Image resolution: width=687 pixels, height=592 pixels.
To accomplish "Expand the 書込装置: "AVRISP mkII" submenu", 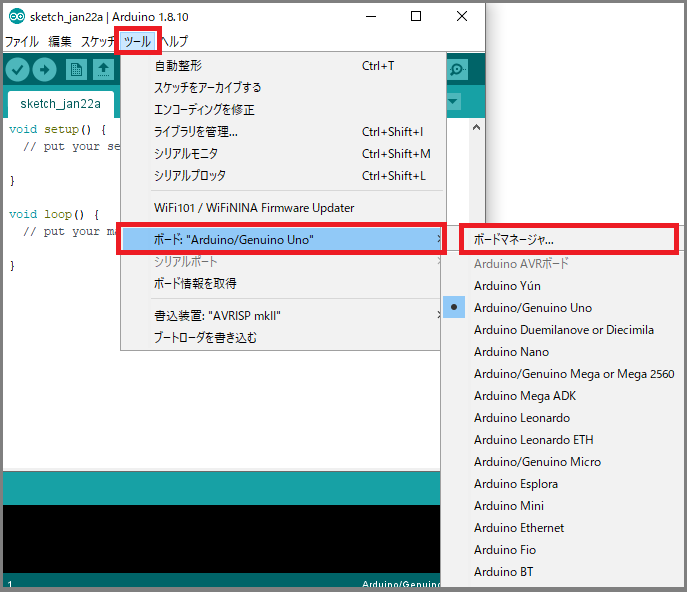I will [280, 315].
